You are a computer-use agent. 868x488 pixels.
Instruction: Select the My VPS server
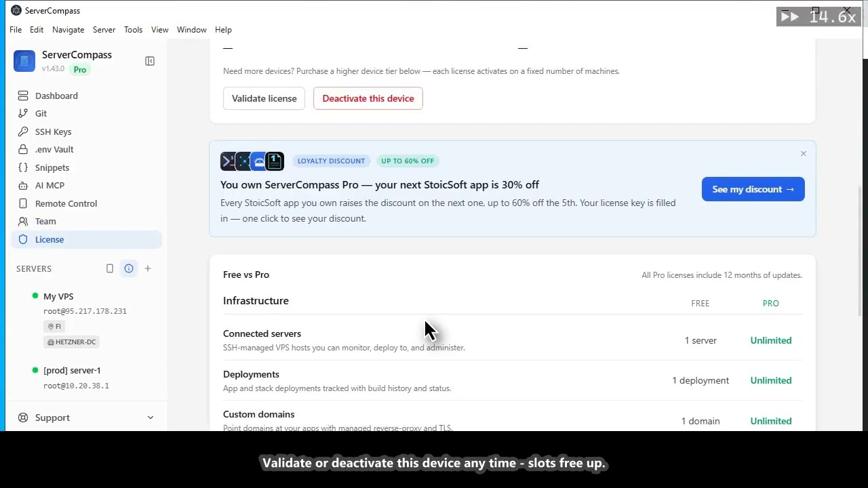point(58,296)
